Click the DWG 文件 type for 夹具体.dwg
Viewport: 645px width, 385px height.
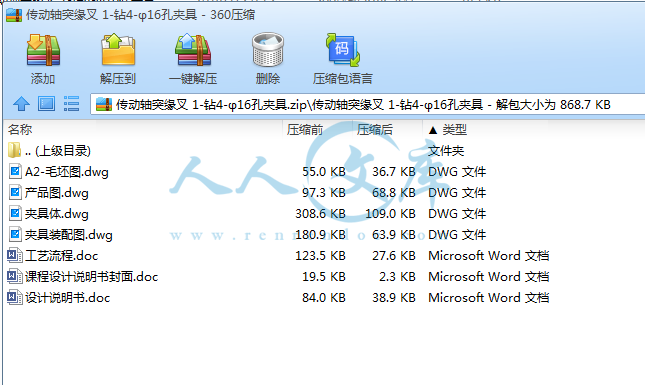(x=457, y=214)
